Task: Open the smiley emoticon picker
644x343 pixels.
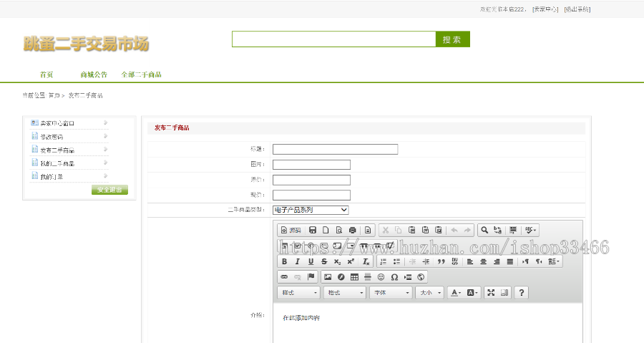Action: [381, 277]
